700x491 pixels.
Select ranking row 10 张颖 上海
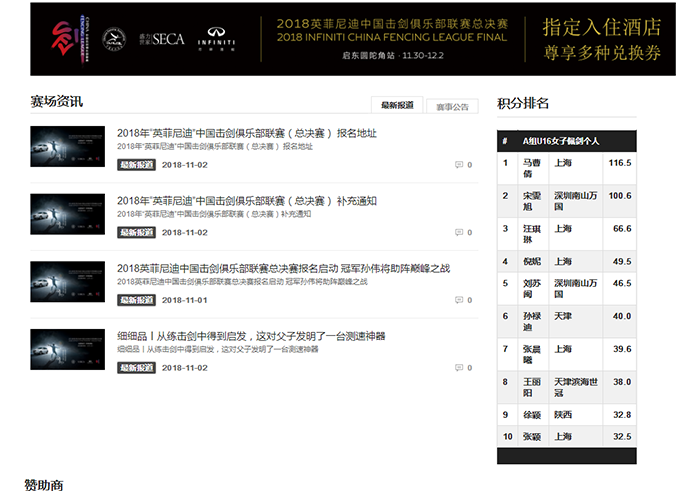pyautogui.click(x=567, y=437)
